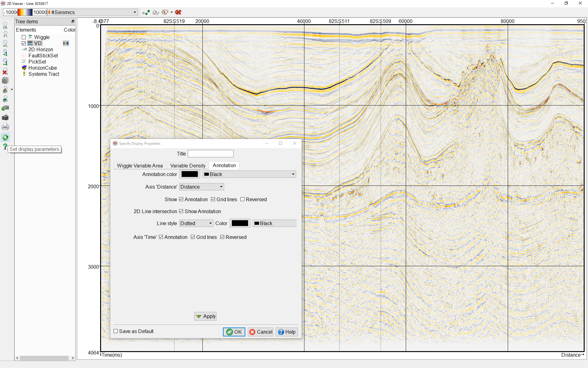This screenshot has height=368, width=588.
Task: Open arrow menu beside pencil zoom icon
Action: tap(12, 90)
